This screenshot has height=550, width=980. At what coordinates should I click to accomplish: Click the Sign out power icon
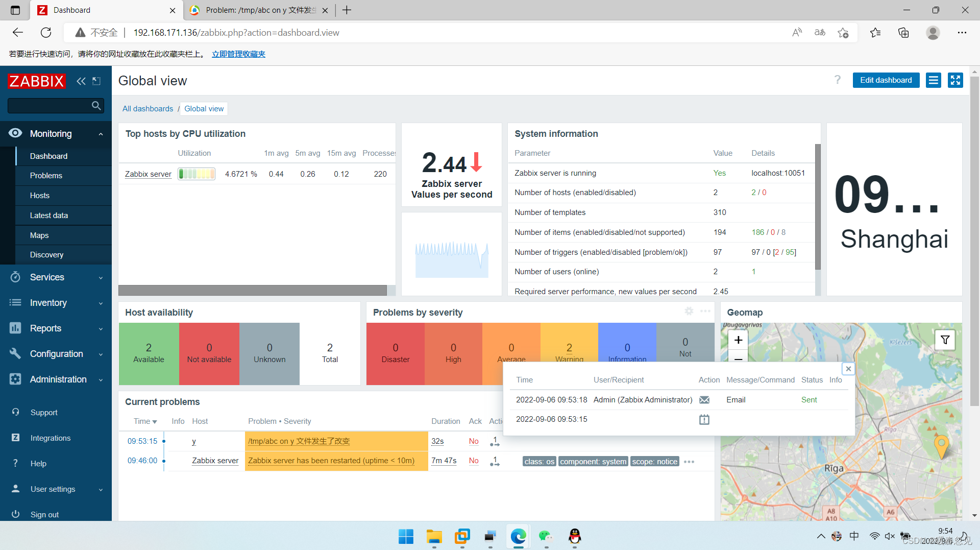click(15, 514)
